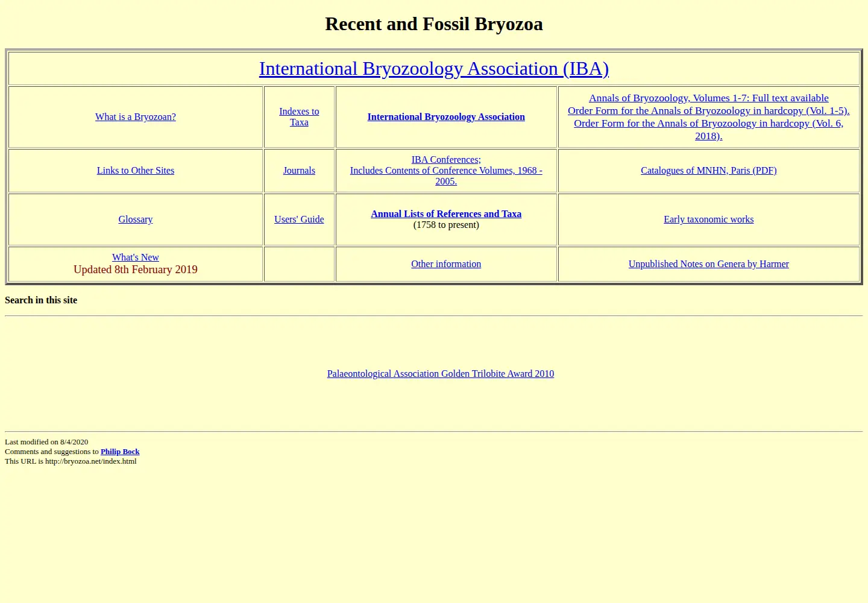Open Other information link

click(x=446, y=264)
